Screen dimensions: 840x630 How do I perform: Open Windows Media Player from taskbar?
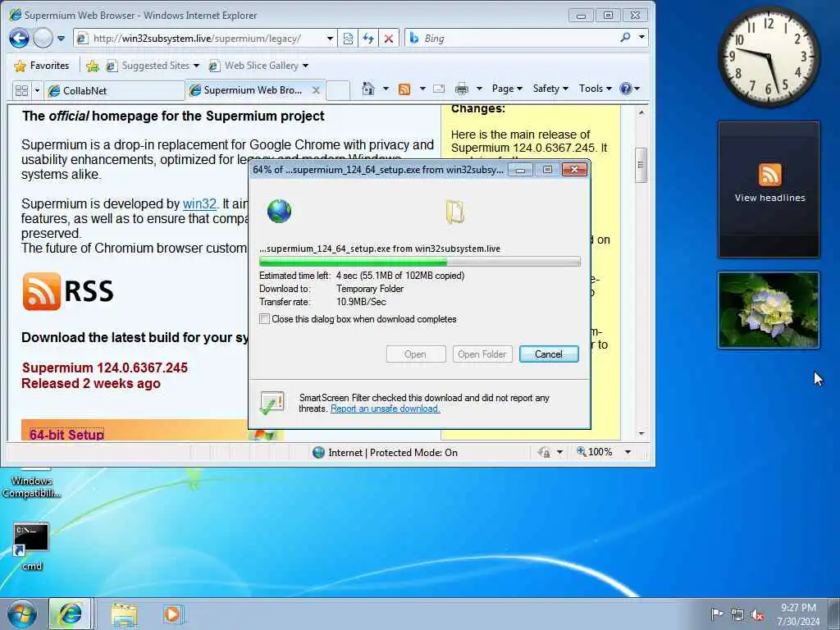pyautogui.click(x=173, y=614)
